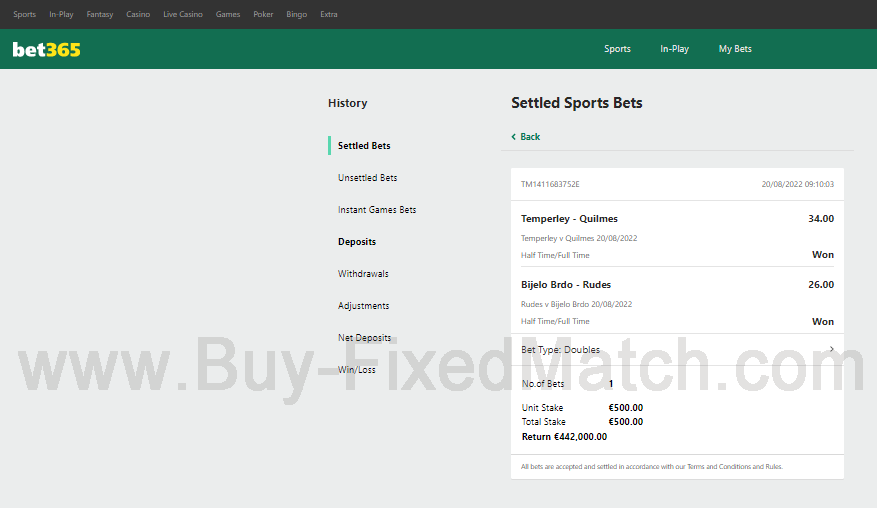Select Settled Bets in History sidebar
The width and height of the screenshot is (877, 508).
pos(364,146)
